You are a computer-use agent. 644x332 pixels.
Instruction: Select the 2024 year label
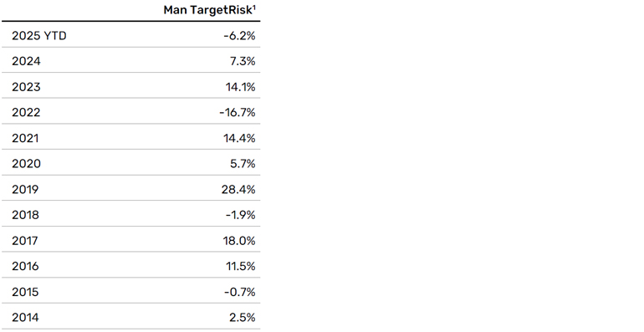coord(26,61)
